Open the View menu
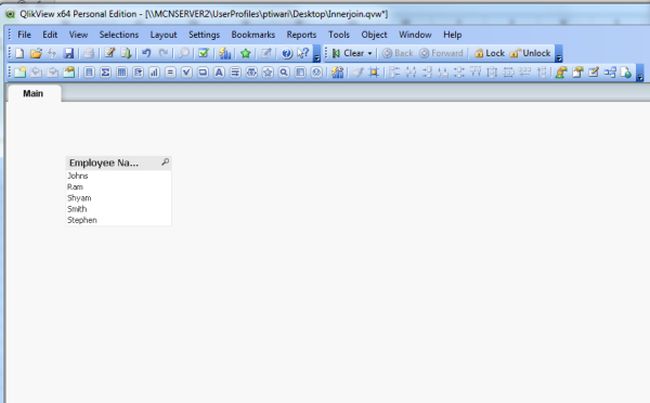650x403 pixels. 78,35
